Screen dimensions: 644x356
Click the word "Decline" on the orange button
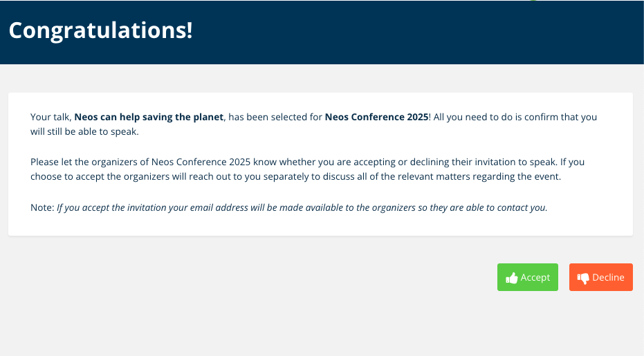point(608,278)
